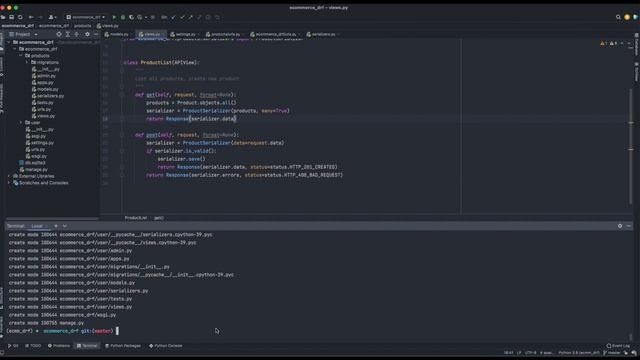Viewport: 640px width, 360px height.
Task: Click Collapse All icon in Project panel
Action: [x=76, y=34]
